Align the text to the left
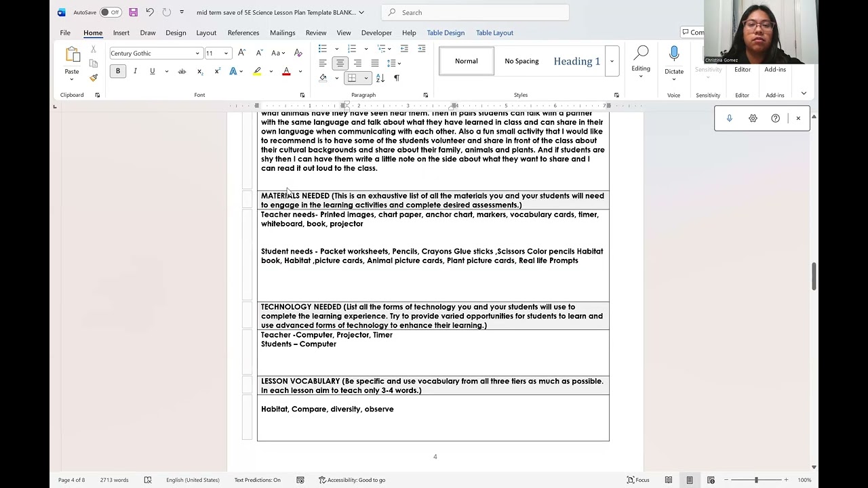Image resolution: width=868 pixels, height=488 pixels. (323, 63)
